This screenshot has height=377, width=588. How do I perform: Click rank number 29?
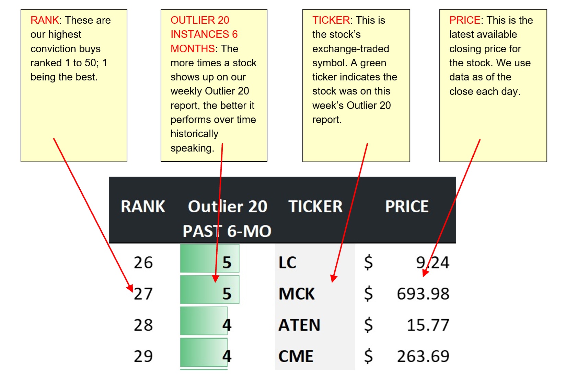point(143,356)
